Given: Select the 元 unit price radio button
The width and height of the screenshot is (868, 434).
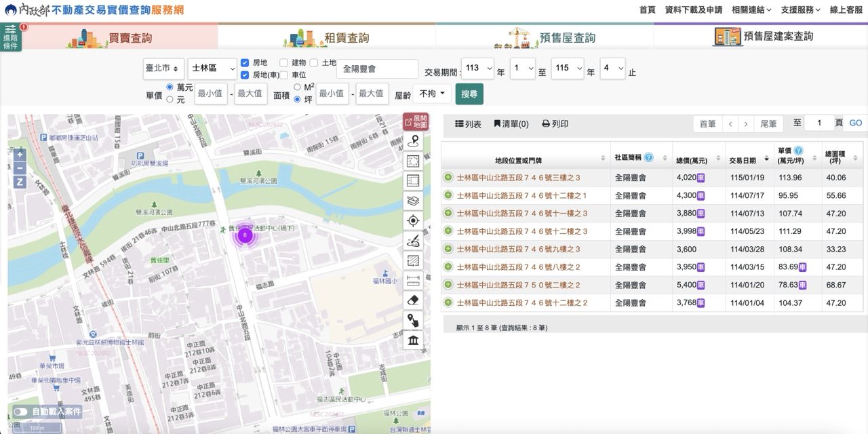Looking at the screenshot, I should [170, 100].
